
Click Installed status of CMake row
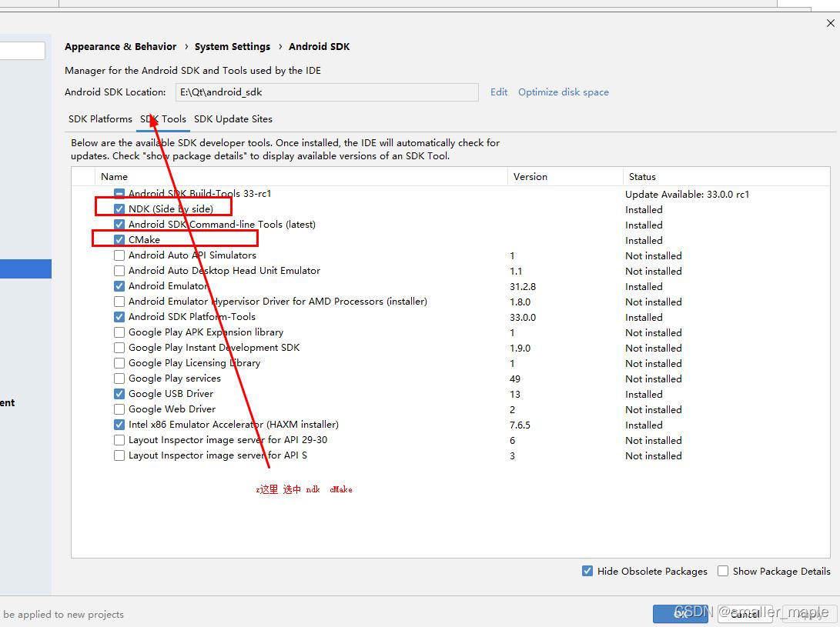[644, 240]
